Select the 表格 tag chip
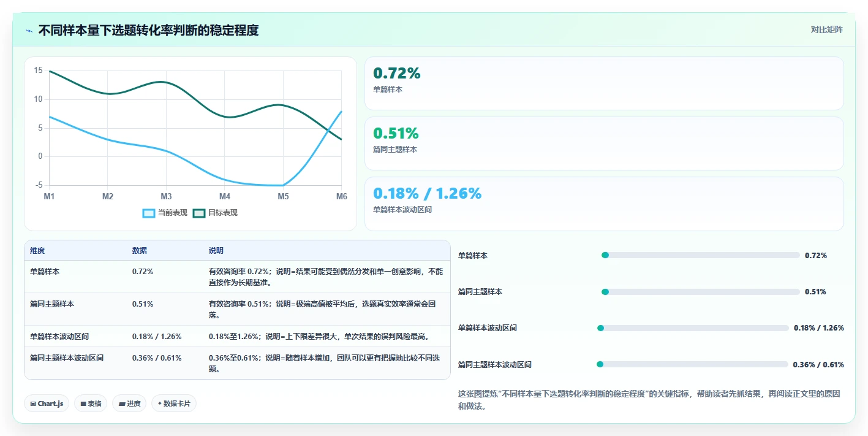The image size is (868, 436). coord(91,403)
